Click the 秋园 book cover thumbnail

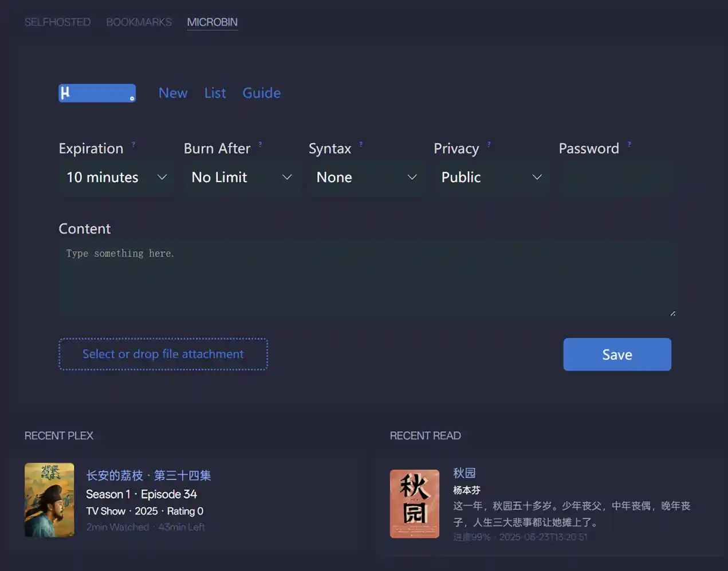[x=414, y=503]
